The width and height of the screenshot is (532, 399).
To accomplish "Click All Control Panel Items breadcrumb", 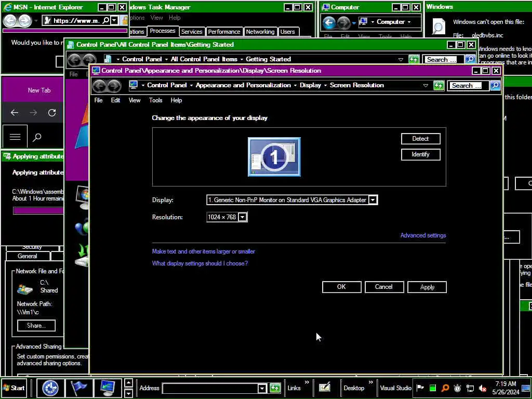I will pyautogui.click(x=204, y=59).
